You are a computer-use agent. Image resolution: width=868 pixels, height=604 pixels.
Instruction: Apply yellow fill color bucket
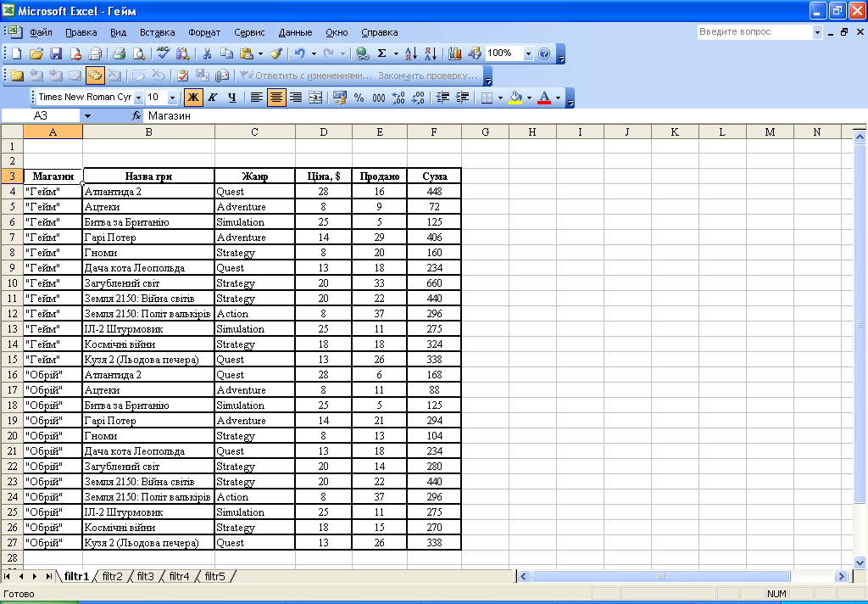point(516,98)
